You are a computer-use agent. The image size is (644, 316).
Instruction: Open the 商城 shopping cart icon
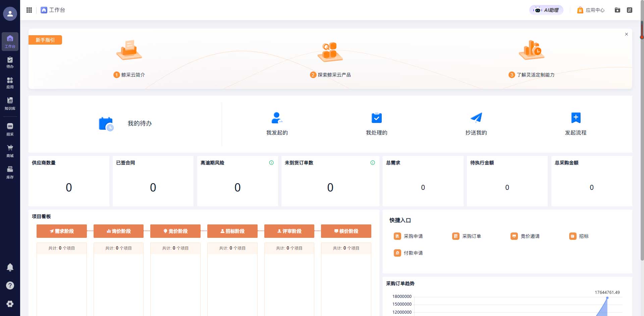tap(10, 151)
